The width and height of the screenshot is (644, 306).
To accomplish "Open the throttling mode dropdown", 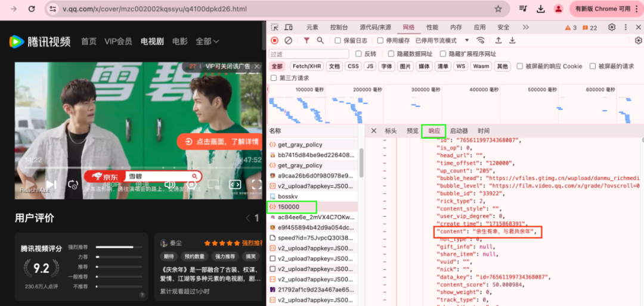I will (442, 40).
